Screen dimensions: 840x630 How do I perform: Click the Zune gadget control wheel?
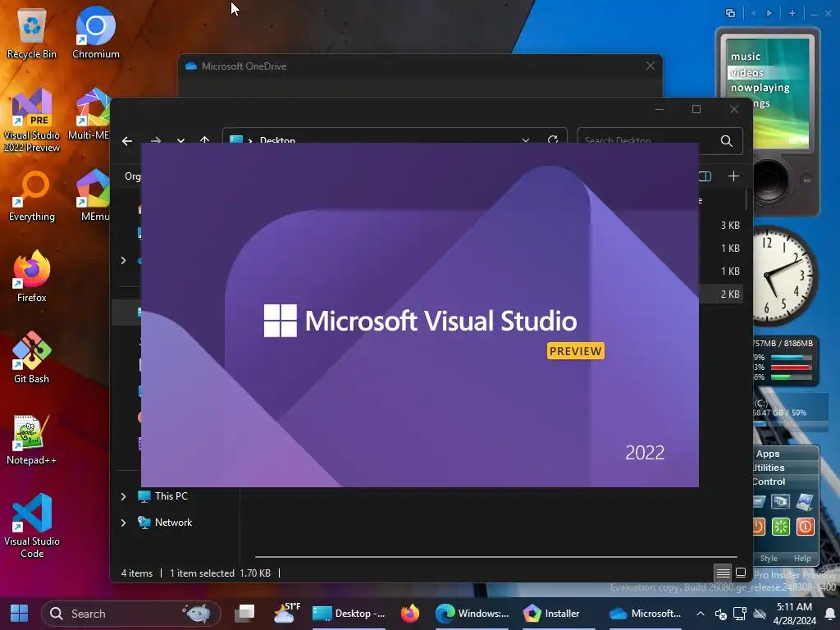769,180
